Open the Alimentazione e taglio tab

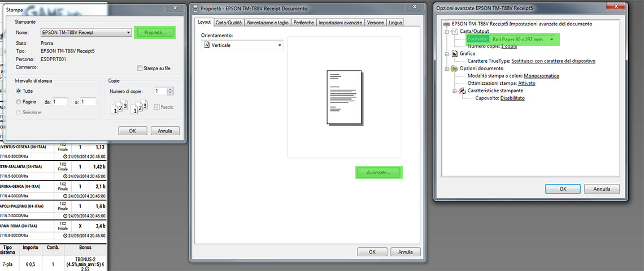[268, 23]
